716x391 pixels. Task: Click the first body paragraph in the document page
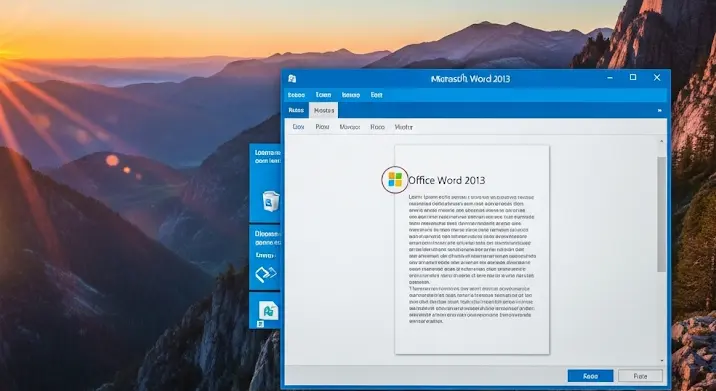click(x=472, y=239)
